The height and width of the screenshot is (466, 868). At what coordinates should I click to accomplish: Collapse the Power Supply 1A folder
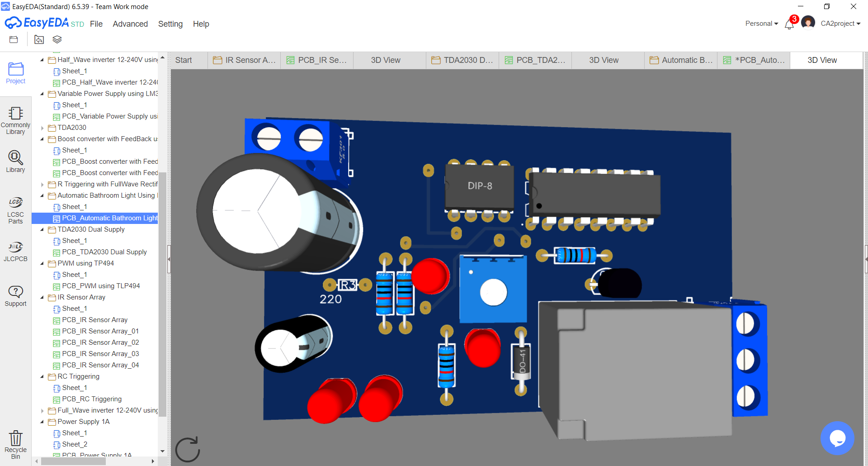pos(42,422)
